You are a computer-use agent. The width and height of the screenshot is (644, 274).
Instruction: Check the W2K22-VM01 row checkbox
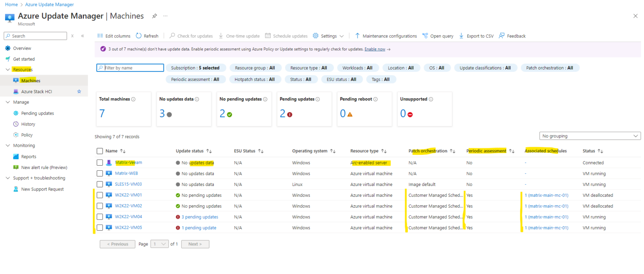100,195
